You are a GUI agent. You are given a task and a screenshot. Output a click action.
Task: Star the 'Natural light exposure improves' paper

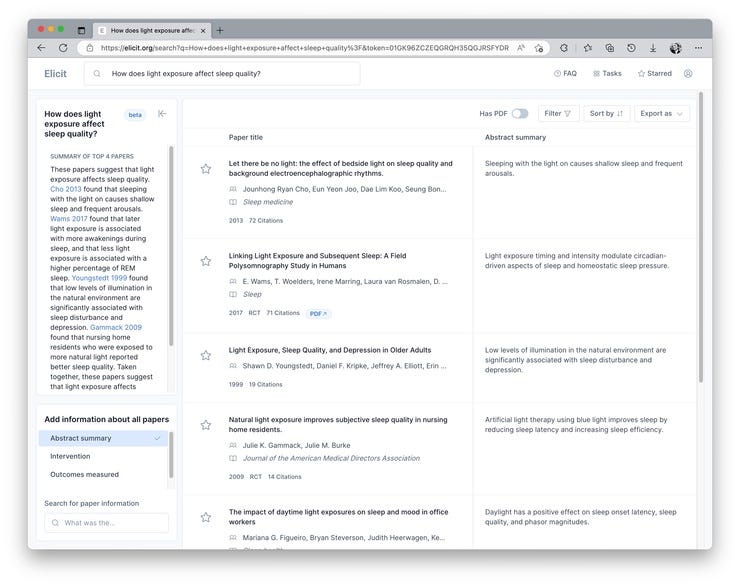pos(206,425)
